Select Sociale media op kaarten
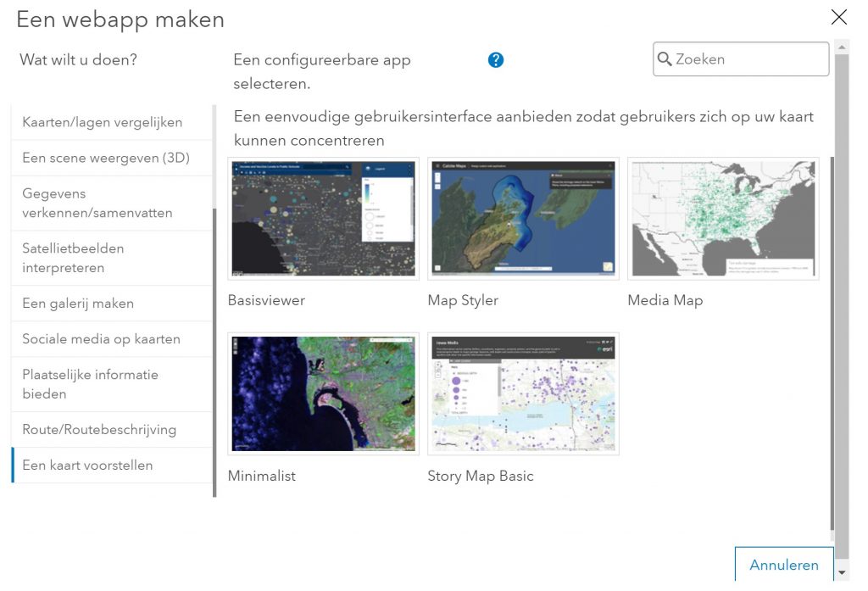Screen dimensions: 868x591 pos(102,339)
